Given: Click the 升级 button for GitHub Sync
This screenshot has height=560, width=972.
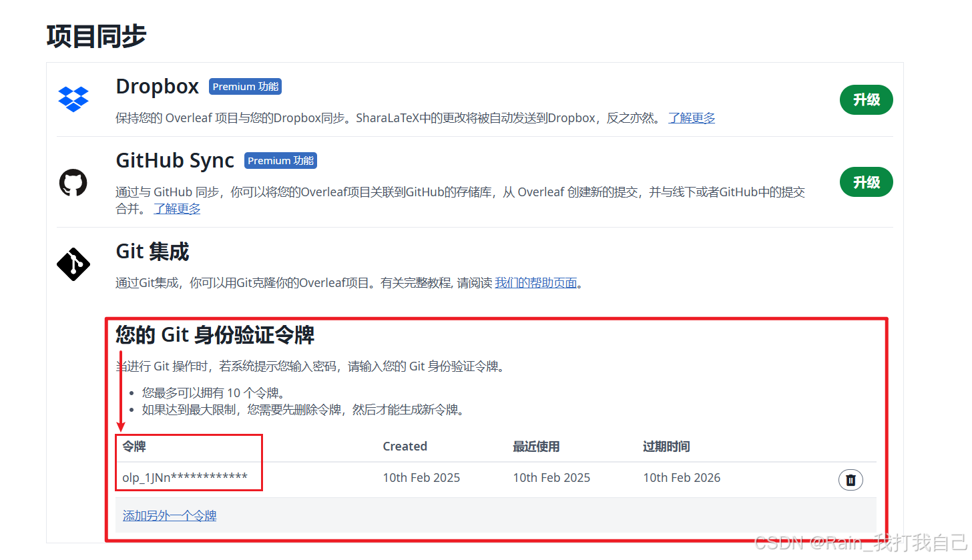Looking at the screenshot, I should tap(866, 182).
